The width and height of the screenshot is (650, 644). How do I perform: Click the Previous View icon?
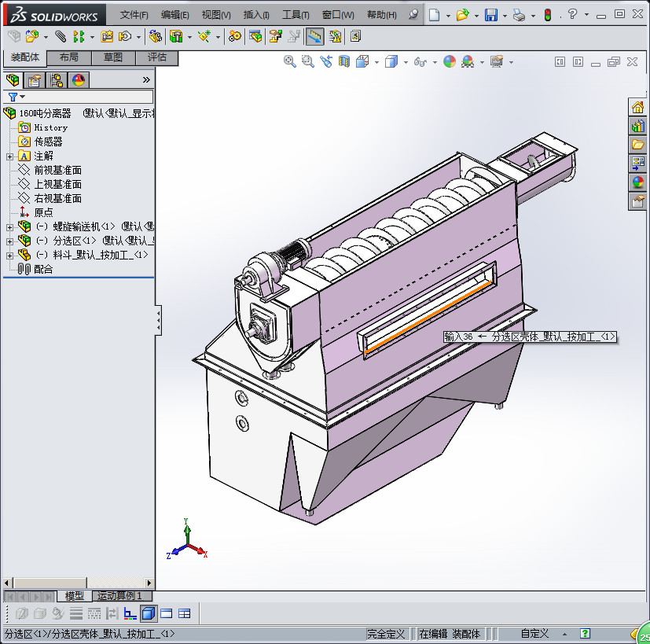click(326, 62)
